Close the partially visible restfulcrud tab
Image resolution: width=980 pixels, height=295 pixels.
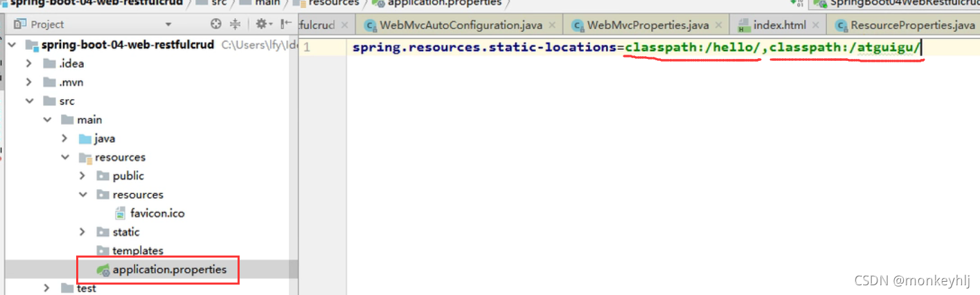pyautogui.click(x=346, y=26)
